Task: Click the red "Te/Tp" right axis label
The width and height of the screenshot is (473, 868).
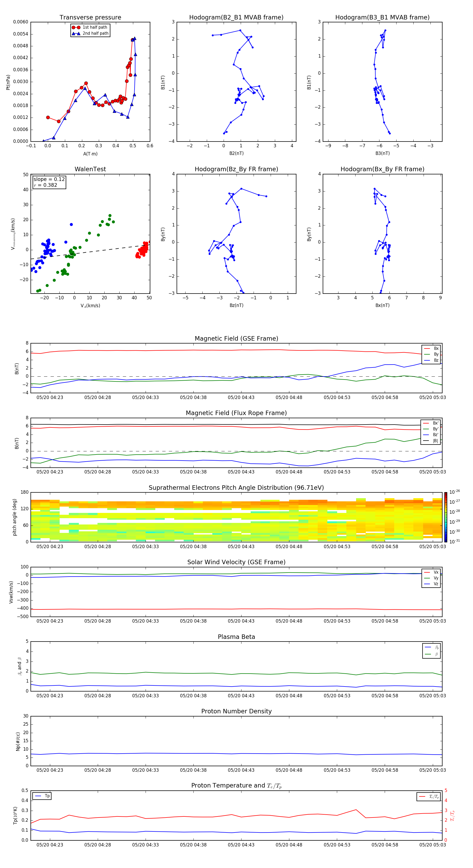Action: tap(452, 815)
